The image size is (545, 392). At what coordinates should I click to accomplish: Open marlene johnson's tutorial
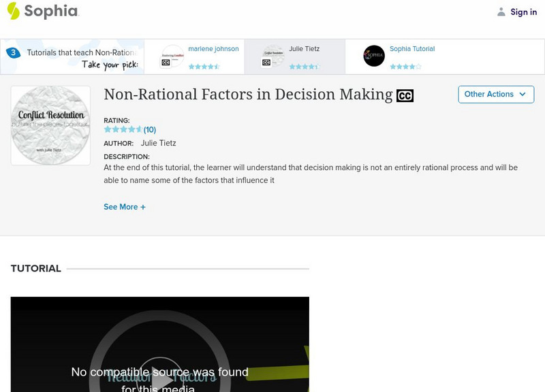coord(213,48)
